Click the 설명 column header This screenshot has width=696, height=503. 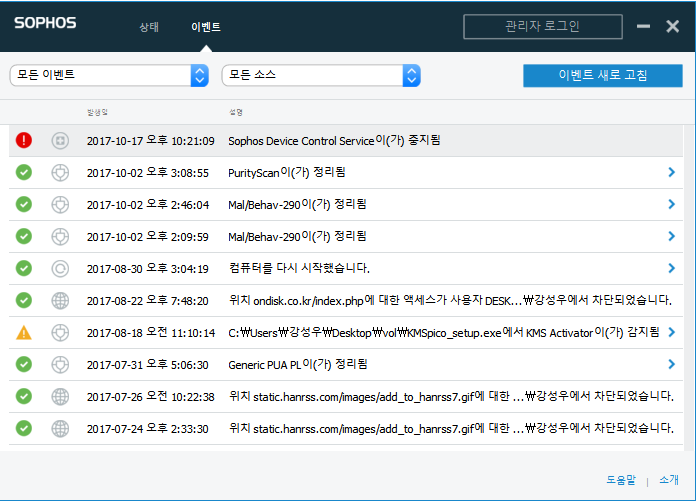point(236,112)
